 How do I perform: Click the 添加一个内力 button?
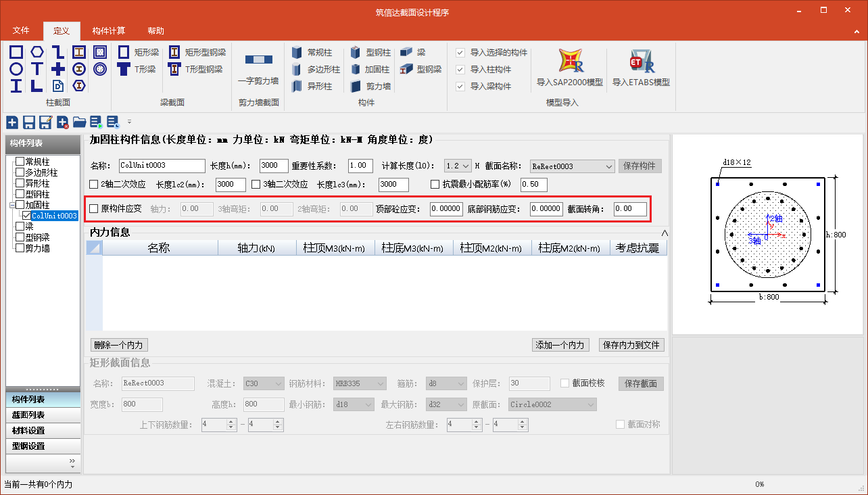[x=560, y=345]
